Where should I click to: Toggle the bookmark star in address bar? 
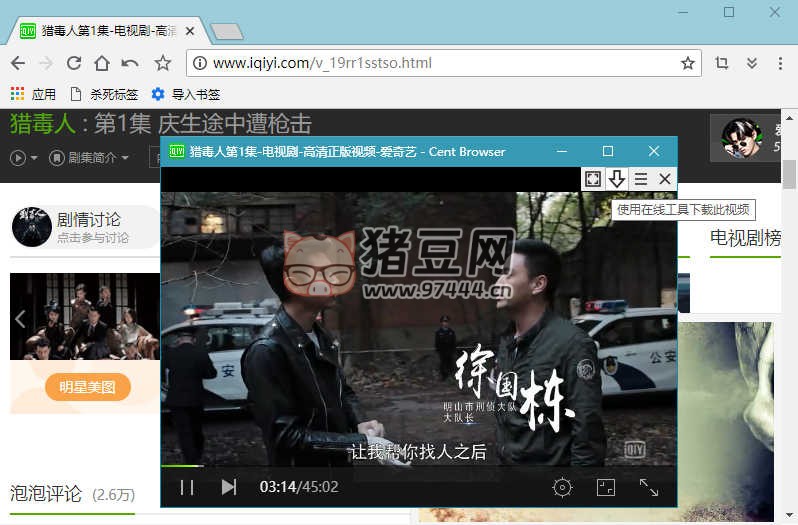688,63
